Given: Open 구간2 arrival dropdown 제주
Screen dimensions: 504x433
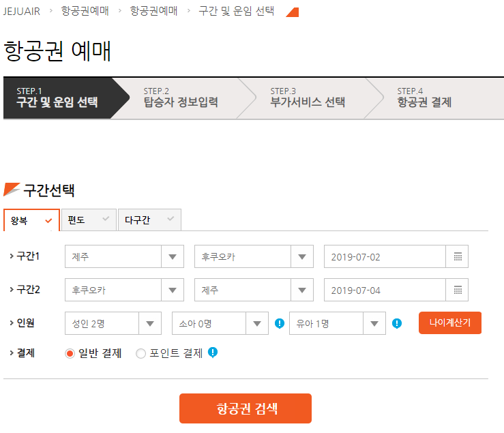Looking at the screenshot, I should [254, 290].
